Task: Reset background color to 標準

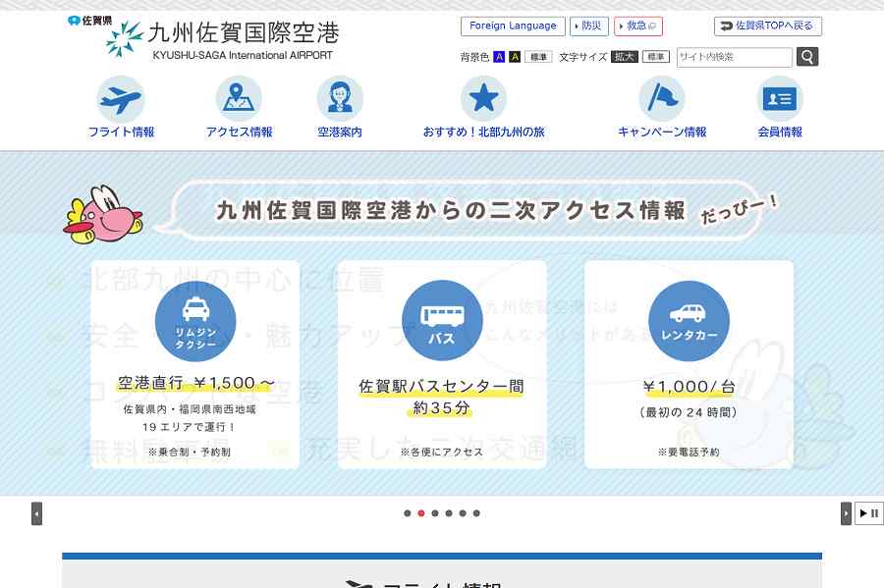Action: [538, 57]
